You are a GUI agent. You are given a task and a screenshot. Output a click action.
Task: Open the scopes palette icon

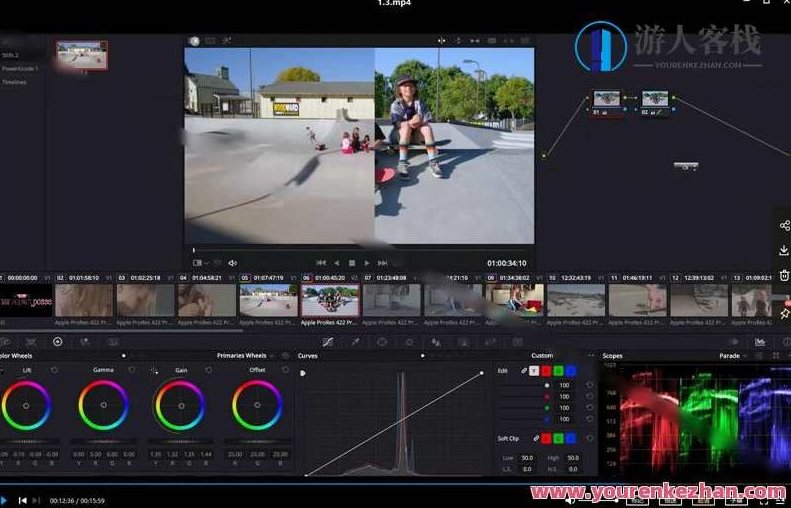point(760,342)
